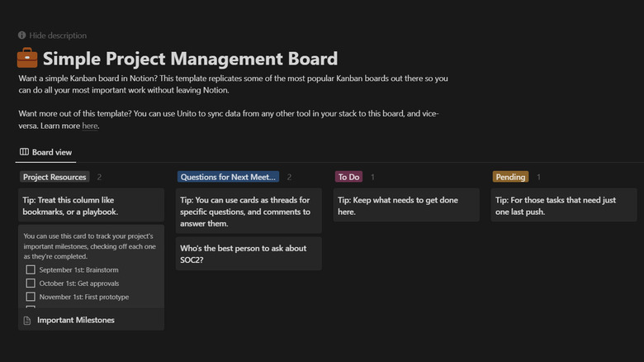Open the Pending group tag
Image resolution: width=644 pixels, height=362 pixels.
pyautogui.click(x=510, y=177)
